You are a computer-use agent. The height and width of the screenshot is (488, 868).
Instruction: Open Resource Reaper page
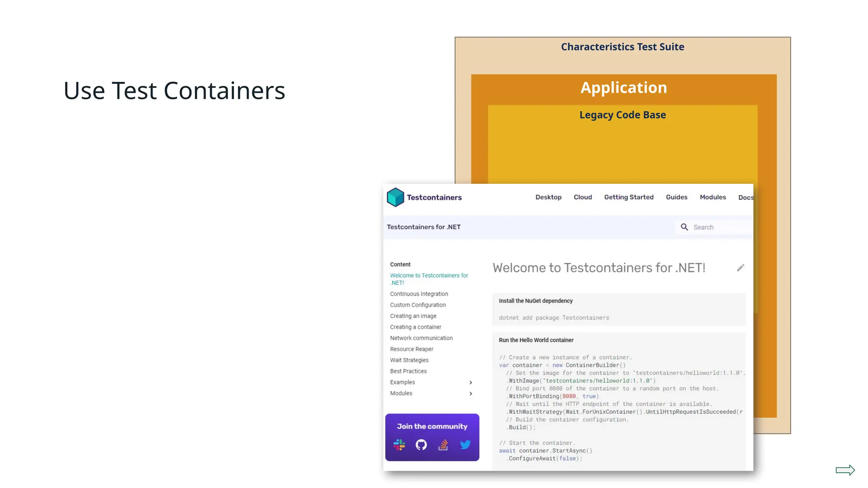coord(412,349)
